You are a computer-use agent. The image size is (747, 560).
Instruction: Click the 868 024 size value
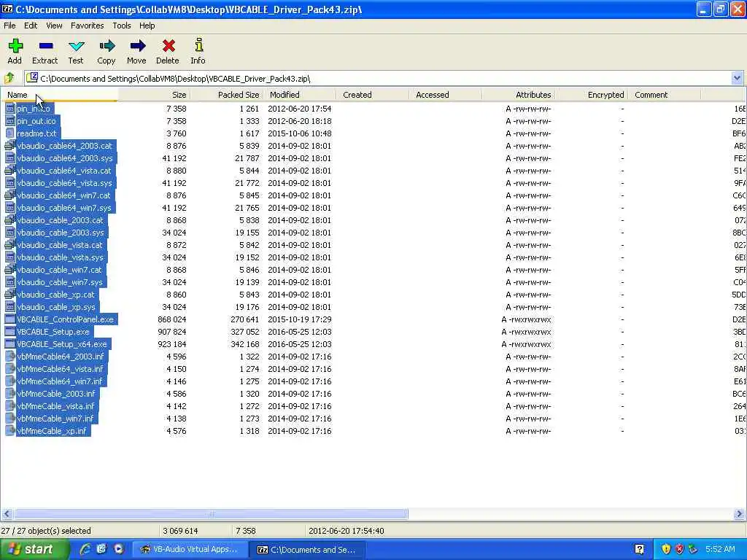tap(172, 319)
